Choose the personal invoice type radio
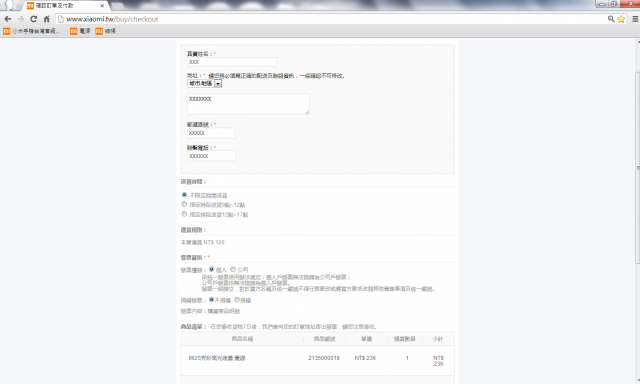The height and width of the screenshot is (384, 640). pyautogui.click(x=211, y=269)
